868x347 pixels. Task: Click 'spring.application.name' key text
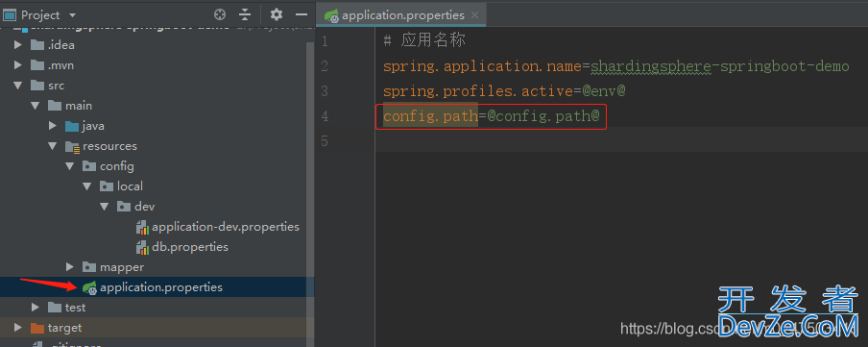[481, 66]
